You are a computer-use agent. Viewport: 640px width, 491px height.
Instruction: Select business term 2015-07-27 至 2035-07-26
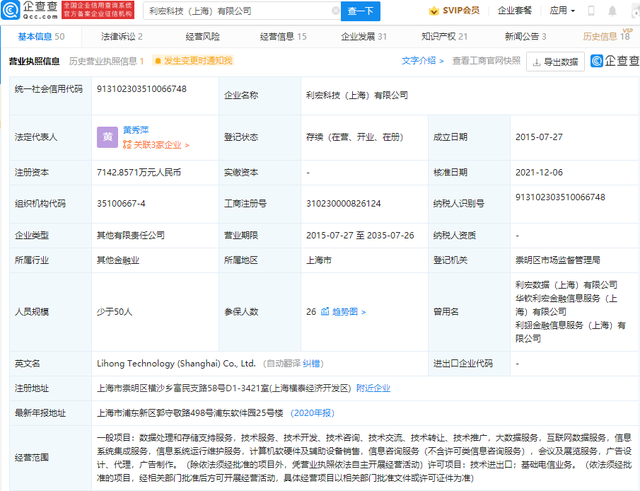point(360,236)
